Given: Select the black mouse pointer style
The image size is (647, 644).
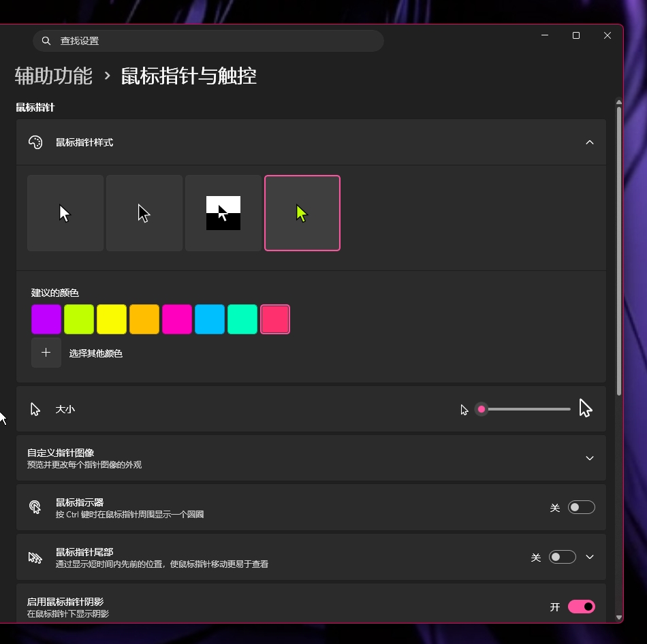Looking at the screenshot, I should (144, 213).
